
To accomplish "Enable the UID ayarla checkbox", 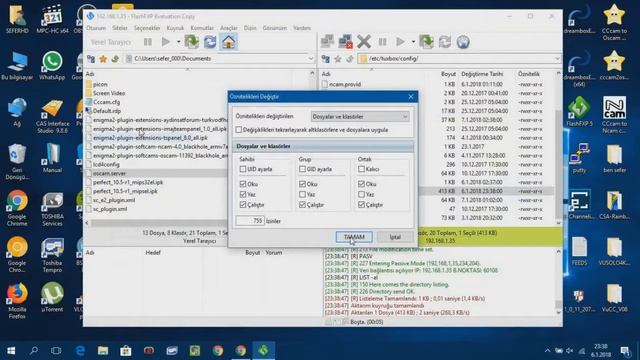I will (243, 169).
